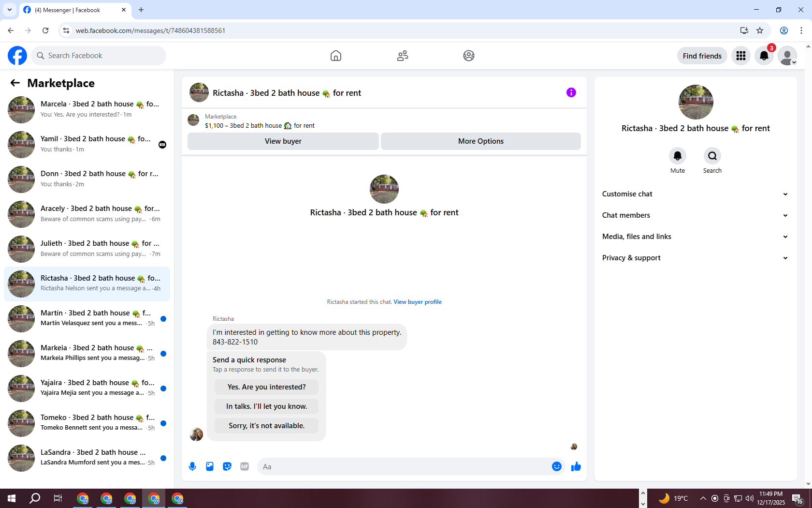Screen dimensions: 812x508
Task: Search in conversation with magnifier icon
Action: tap(712, 156)
